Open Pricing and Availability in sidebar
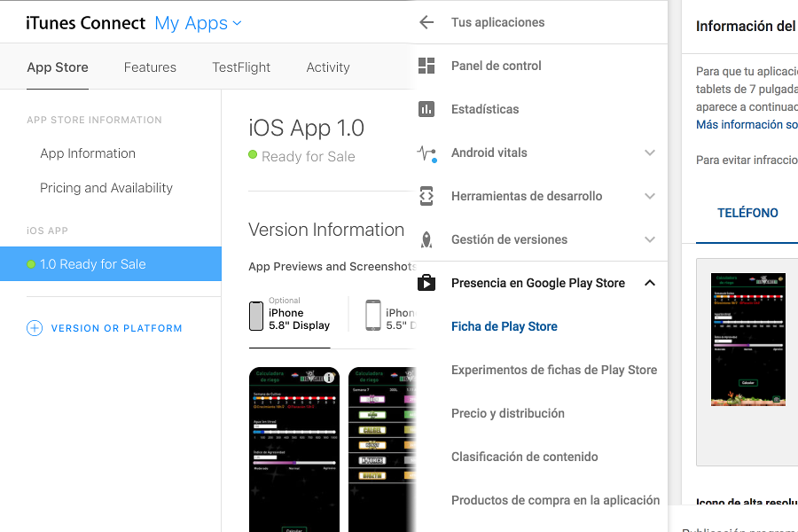The image size is (798, 532). (106, 188)
